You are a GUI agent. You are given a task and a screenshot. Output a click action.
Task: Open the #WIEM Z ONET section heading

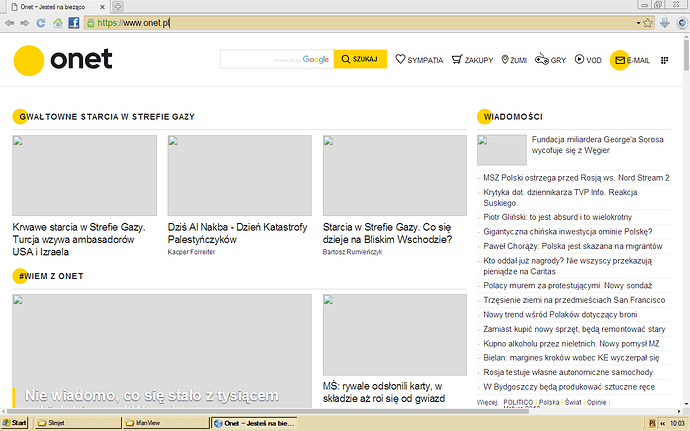(51, 276)
